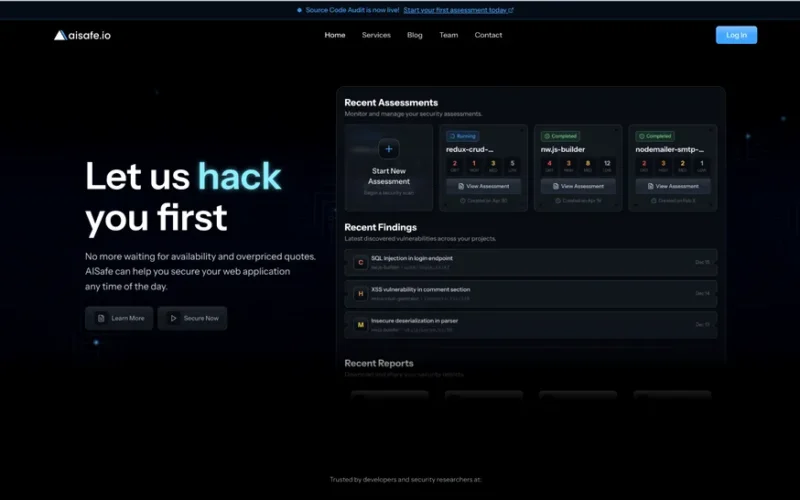Click the Completed badge on nodemailer-smtp card
The height and width of the screenshot is (500, 800).
click(655, 136)
